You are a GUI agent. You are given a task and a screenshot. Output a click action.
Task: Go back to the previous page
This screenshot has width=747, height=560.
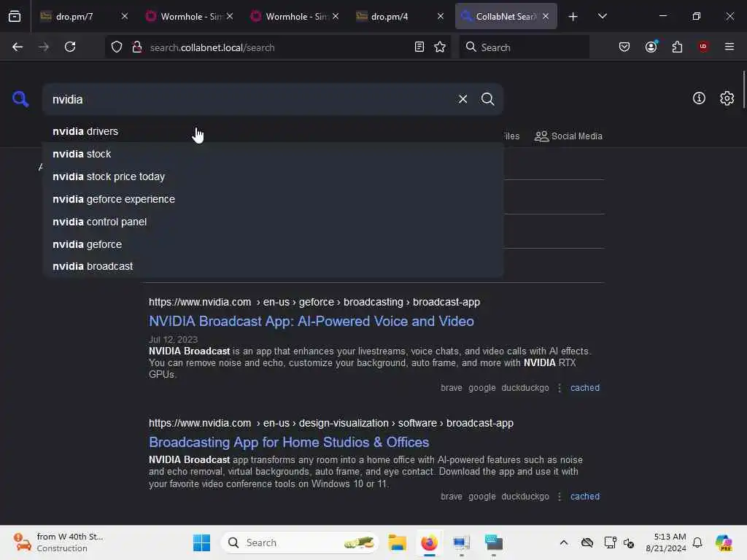(x=18, y=47)
